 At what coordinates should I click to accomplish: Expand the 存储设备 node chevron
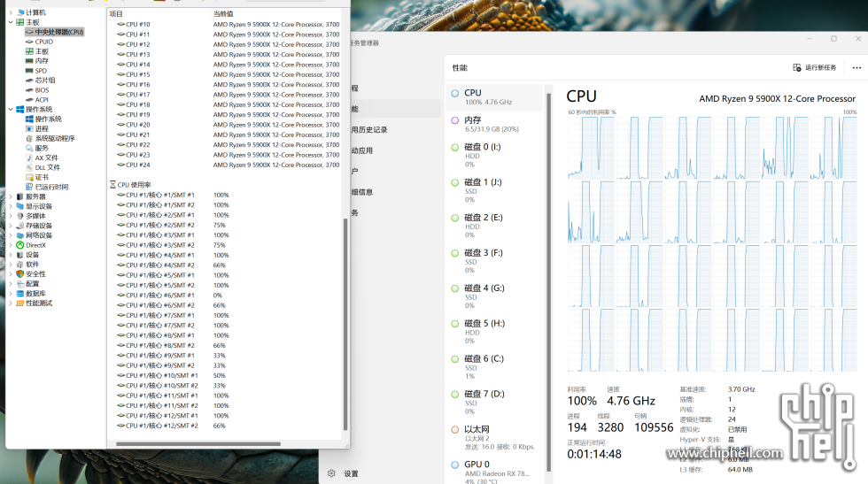[11, 226]
